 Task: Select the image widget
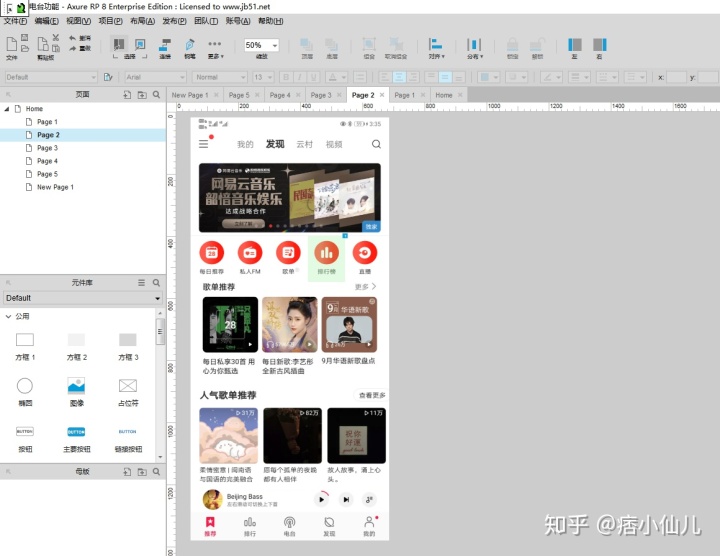tap(76, 392)
